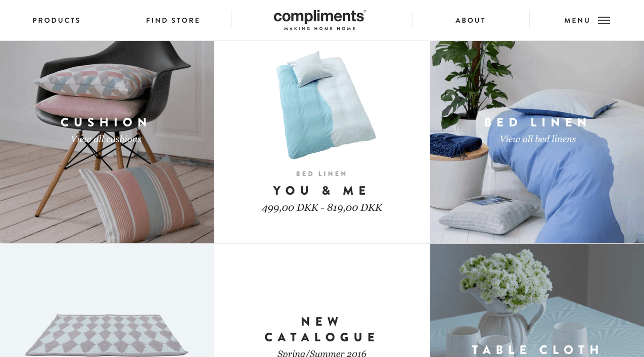Viewport: 644px width, 357px height.
Task: Click Spring/Summer 2016 catalogue text
Action: pyautogui.click(x=321, y=353)
